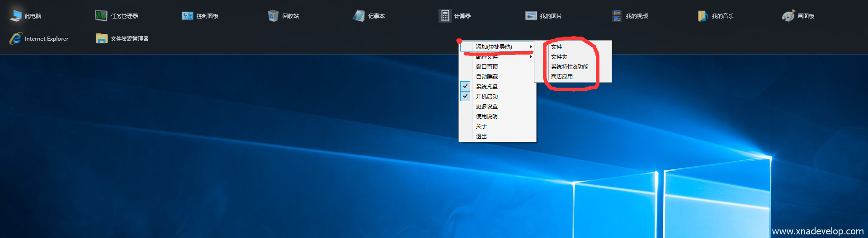This screenshot has height=238, width=868.
Task: Select 商店应用 (Store apps) submenu entry
Action: coord(562,76)
